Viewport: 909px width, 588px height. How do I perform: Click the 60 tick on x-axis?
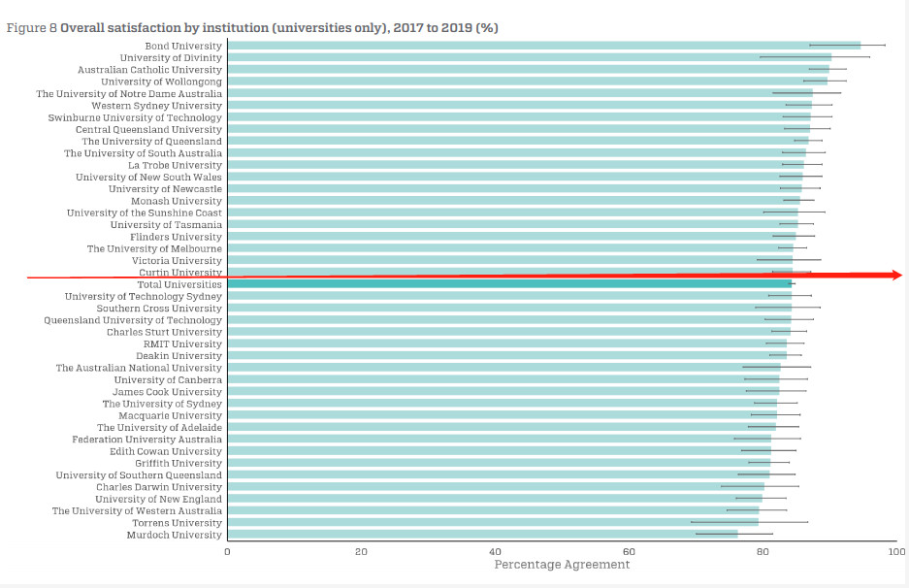pos(629,551)
